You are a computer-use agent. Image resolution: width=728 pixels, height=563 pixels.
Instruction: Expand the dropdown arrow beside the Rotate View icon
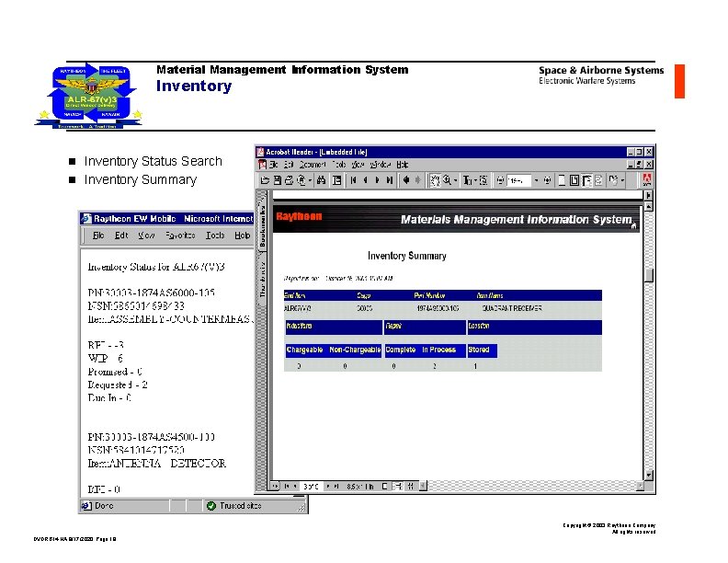pyautogui.click(x=622, y=180)
